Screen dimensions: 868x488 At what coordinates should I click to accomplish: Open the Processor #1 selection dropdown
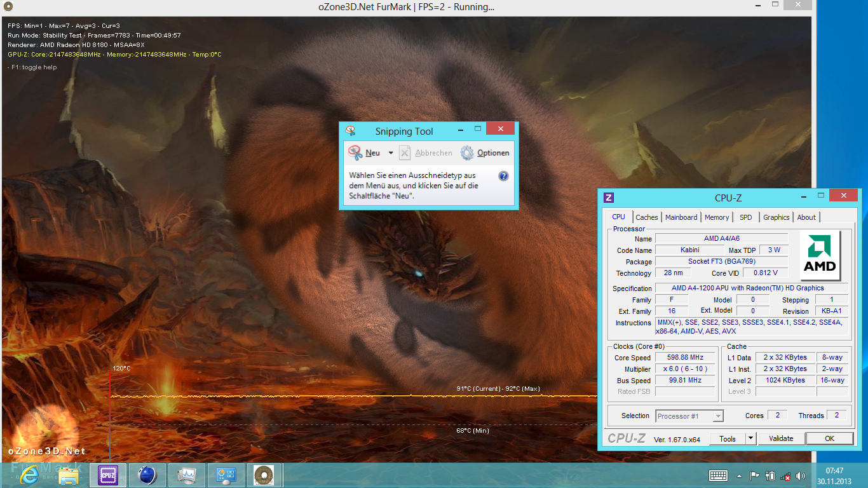(x=689, y=416)
